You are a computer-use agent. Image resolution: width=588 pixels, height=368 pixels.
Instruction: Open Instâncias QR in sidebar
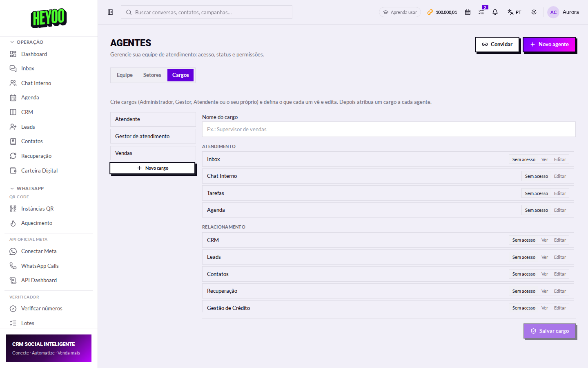click(x=49, y=209)
